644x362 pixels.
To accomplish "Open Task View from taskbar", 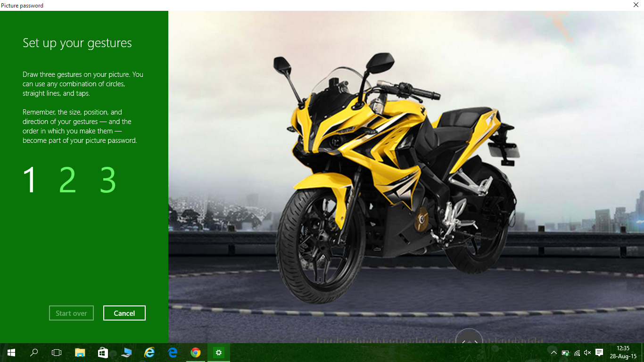I will coord(57,353).
